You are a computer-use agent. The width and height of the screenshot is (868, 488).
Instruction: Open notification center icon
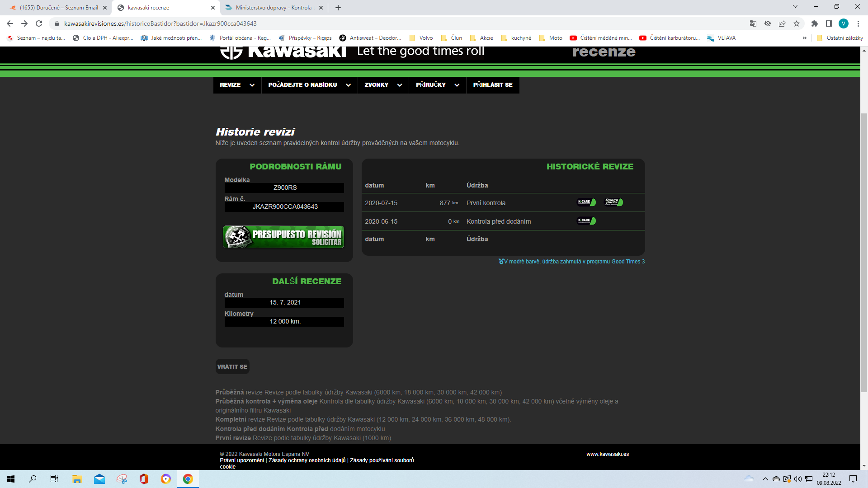tap(853, 479)
